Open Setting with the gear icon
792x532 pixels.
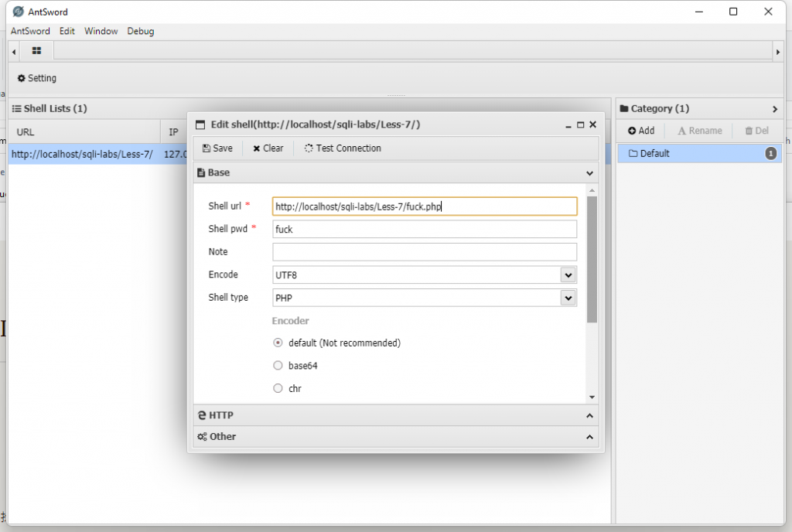22,78
